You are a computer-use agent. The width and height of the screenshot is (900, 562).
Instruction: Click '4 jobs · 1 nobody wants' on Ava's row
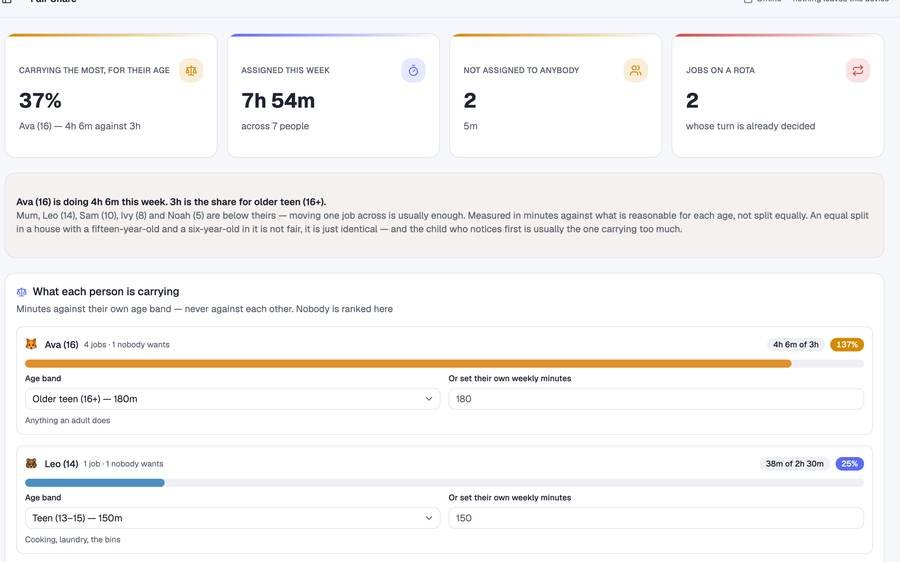(x=127, y=344)
